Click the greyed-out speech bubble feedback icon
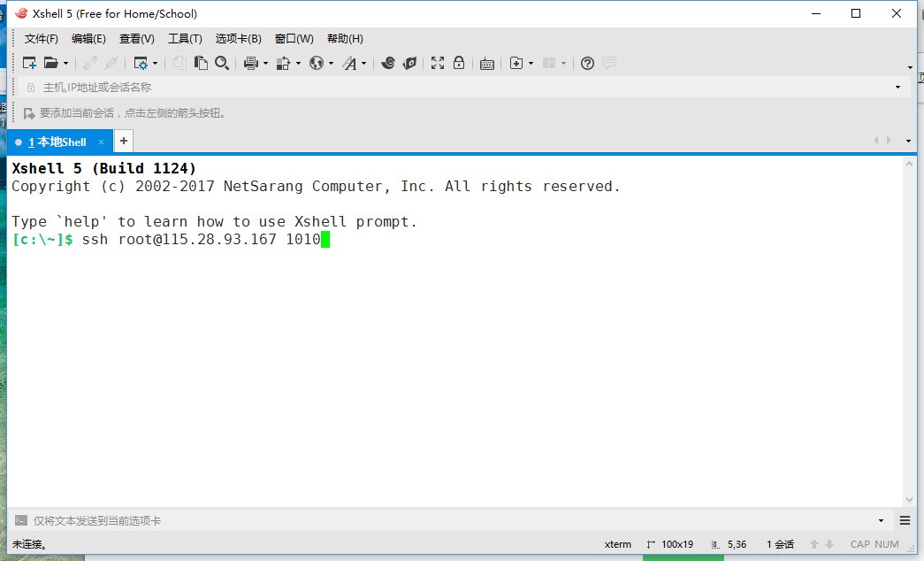Viewport: 924px width, 561px height. point(609,63)
